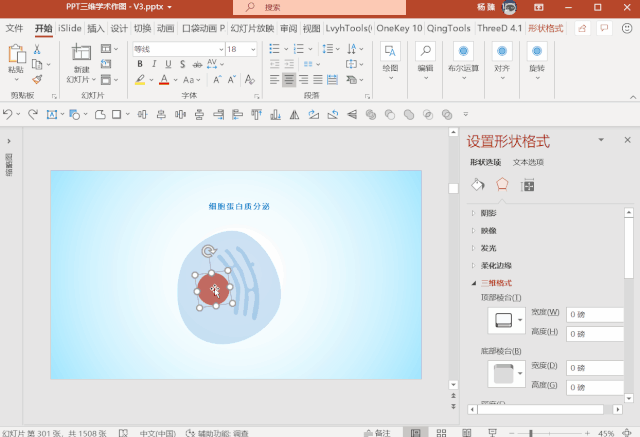The width and height of the screenshot is (640, 437).
Task: Collapse the 3-D Format (三维格式) section
Action: pyautogui.click(x=495, y=283)
